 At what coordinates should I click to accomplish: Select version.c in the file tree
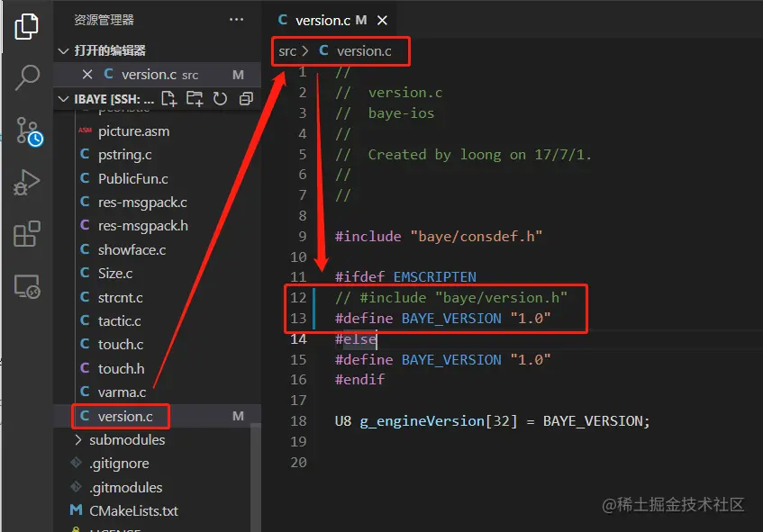[x=125, y=416]
